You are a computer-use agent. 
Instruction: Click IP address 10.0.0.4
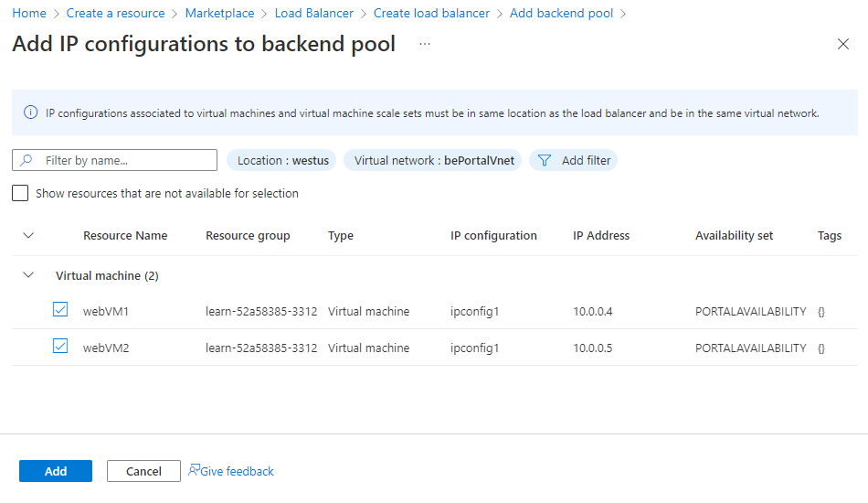(x=592, y=311)
